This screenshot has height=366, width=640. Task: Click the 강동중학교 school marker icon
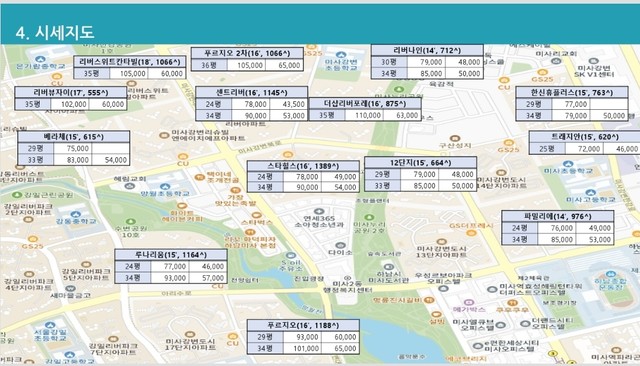point(76,214)
